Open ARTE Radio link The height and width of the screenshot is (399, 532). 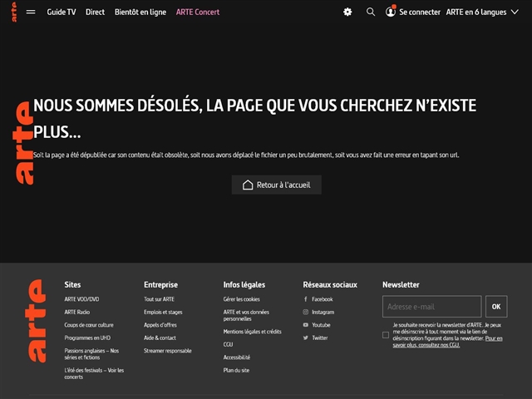[77, 313]
